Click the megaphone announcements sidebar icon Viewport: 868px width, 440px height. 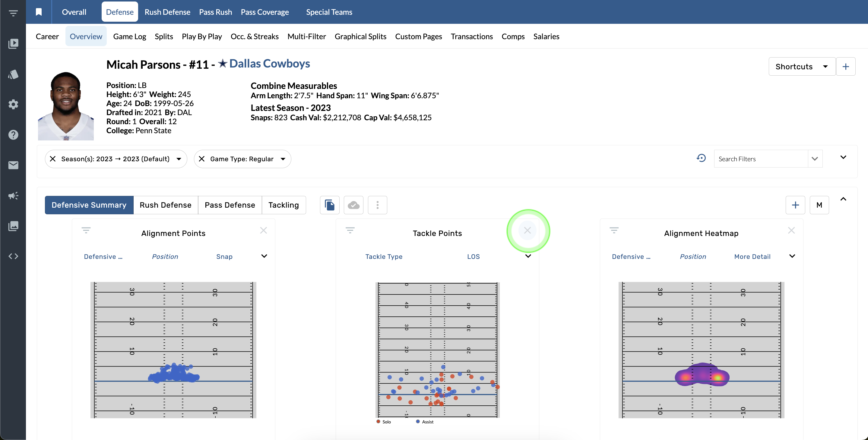pyautogui.click(x=13, y=196)
